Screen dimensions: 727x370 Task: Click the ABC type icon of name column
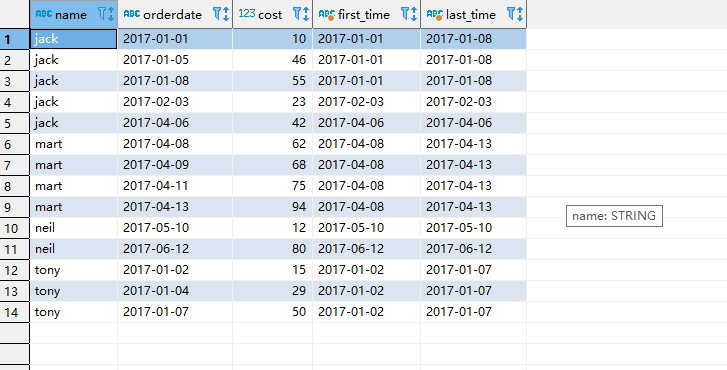point(44,14)
